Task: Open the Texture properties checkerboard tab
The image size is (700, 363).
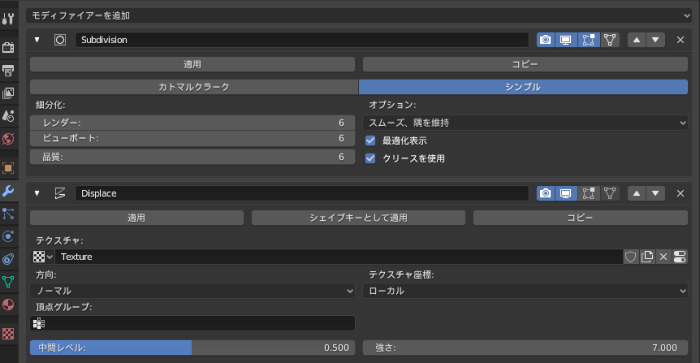Action: pos(8,334)
